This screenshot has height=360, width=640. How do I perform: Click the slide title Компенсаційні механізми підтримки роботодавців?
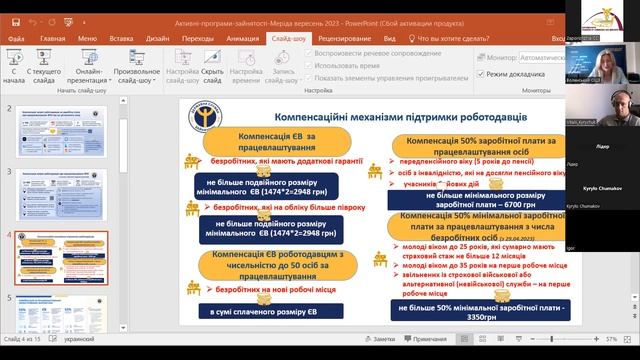pos(400,117)
